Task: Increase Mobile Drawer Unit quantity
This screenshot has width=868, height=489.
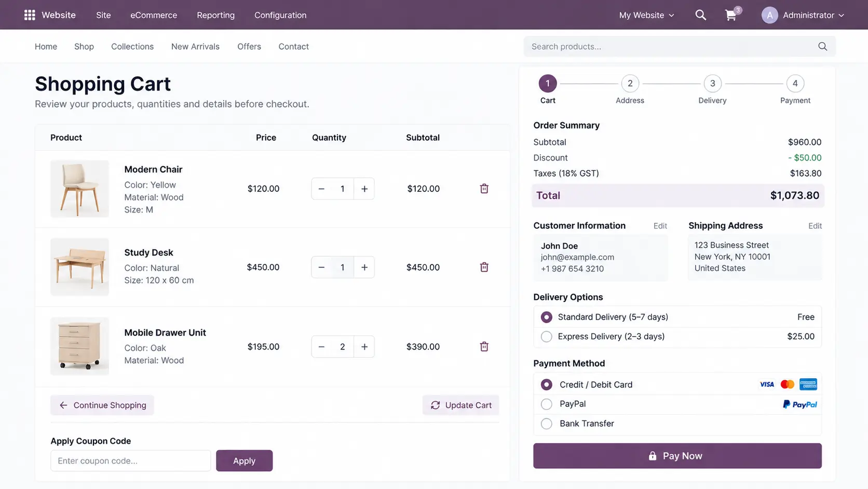Action: point(364,347)
